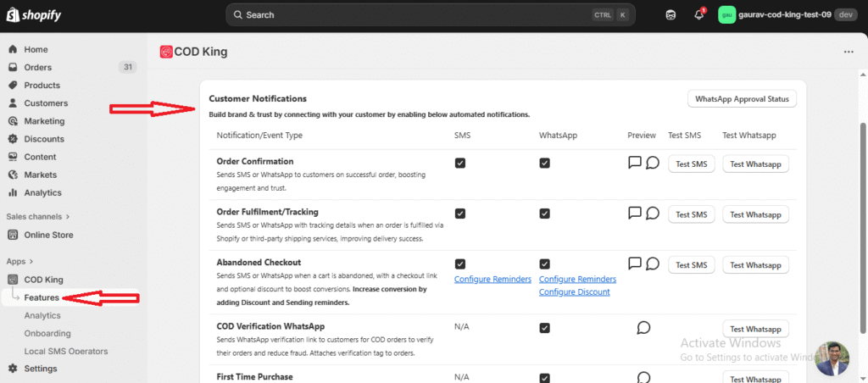Click the three-dot menu beside COD King

[x=849, y=52]
